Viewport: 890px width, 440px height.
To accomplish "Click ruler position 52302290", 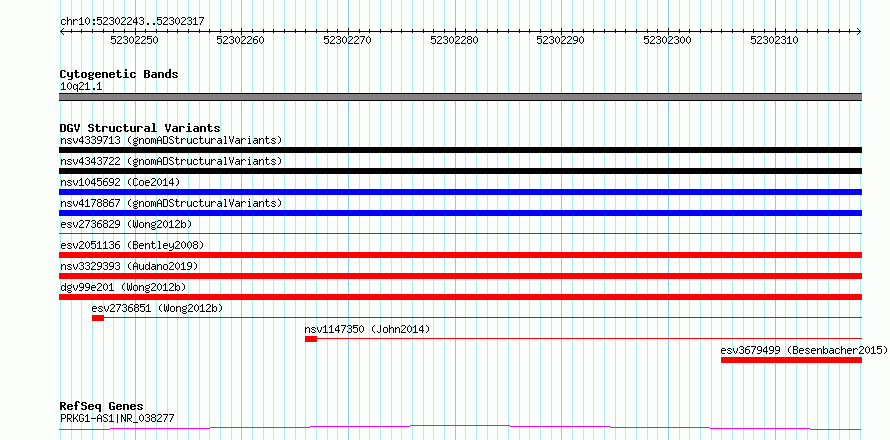I will [x=561, y=40].
